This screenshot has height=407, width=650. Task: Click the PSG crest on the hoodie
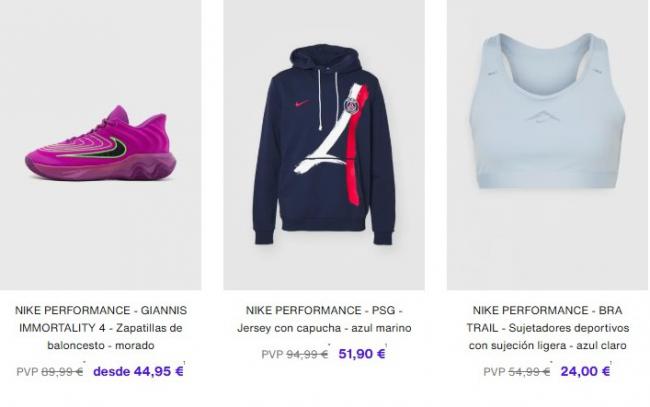pos(351,107)
